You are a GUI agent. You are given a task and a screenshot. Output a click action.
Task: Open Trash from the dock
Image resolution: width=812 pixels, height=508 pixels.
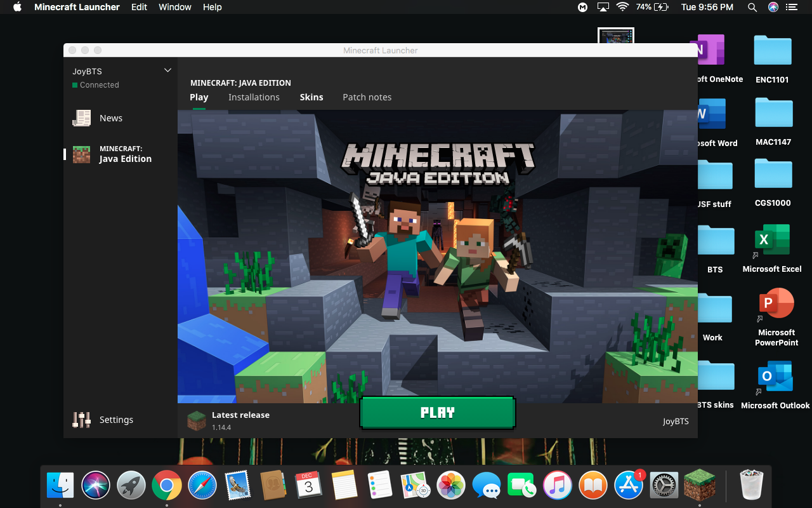(752, 486)
